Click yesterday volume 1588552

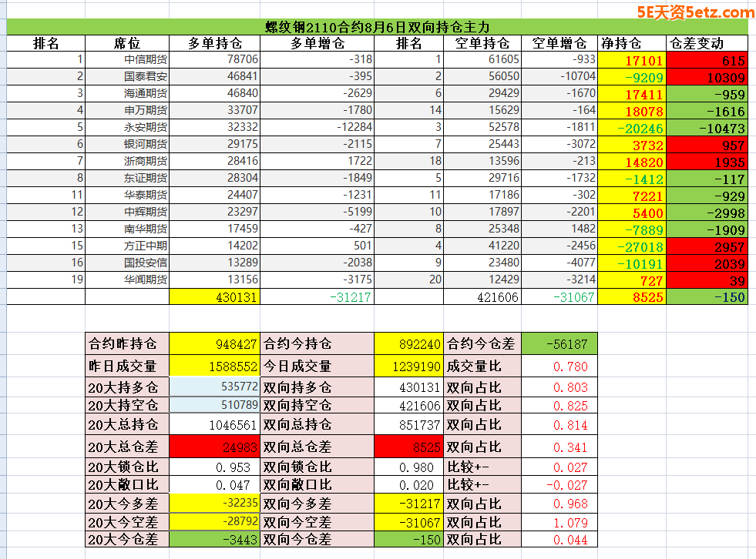click(214, 367)
